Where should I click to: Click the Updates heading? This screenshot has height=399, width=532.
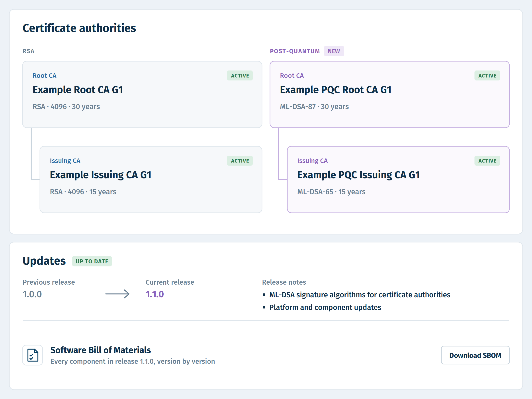point(44,261)
